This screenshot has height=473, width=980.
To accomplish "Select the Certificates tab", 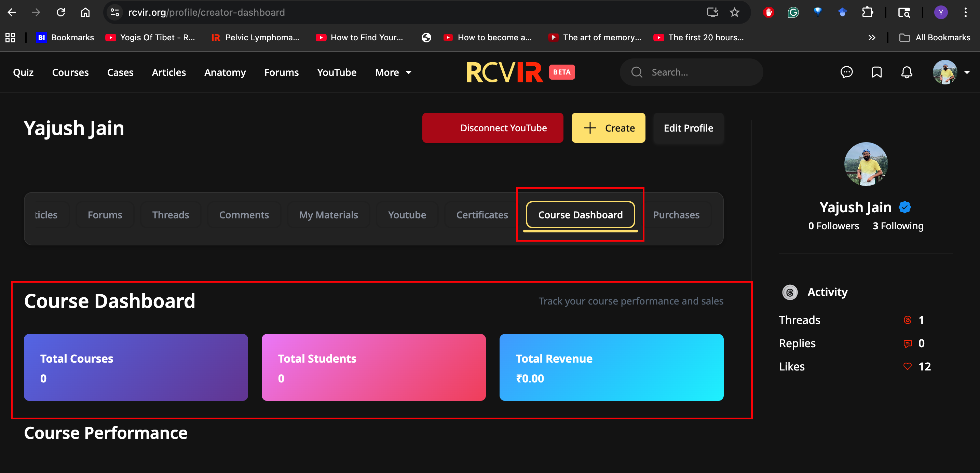I will (x=482, y=215).
